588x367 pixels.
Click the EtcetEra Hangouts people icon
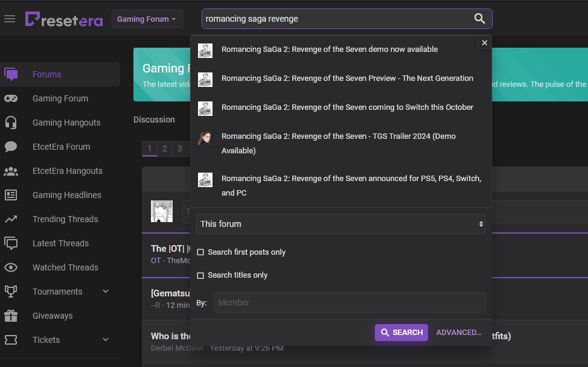11,171
